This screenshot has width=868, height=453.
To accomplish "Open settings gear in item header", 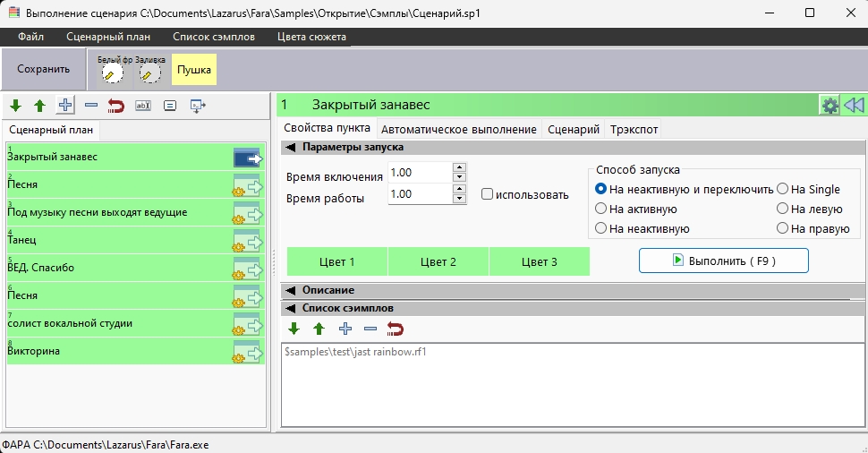I will tap(830, 105).
